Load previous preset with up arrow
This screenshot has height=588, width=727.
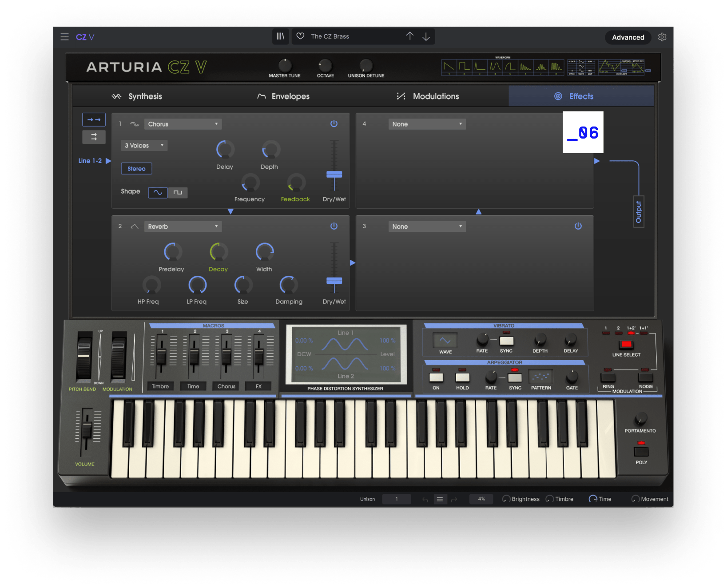pyautogui.click(x=409, y=36)
